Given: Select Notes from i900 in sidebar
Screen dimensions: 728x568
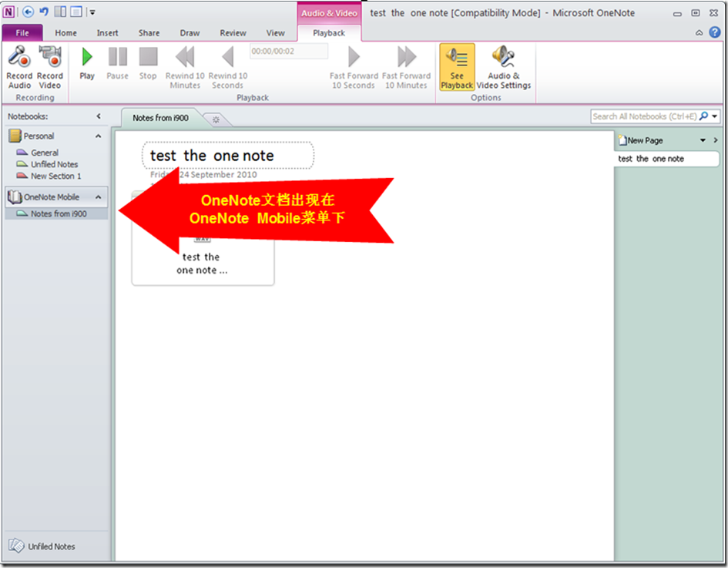Looking at the screenshot, I should pos(56,213).
